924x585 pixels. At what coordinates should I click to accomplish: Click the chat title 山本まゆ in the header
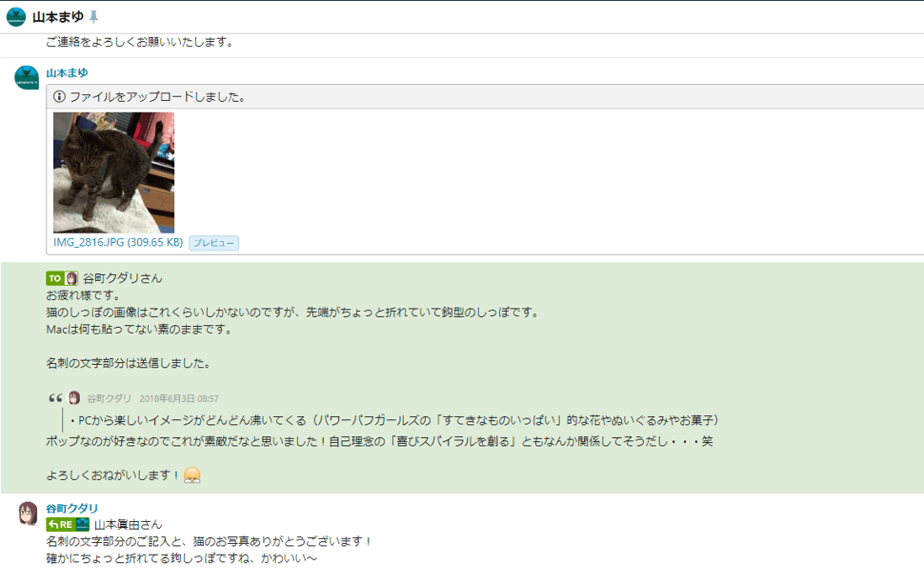[58, 17]
